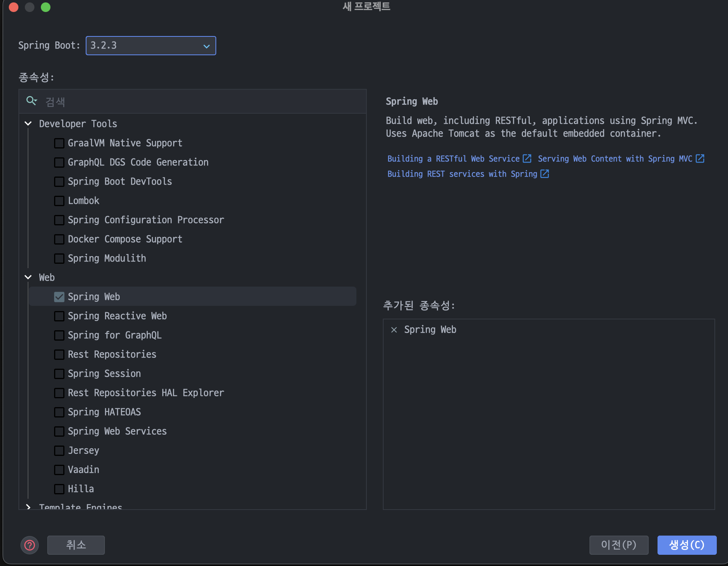This screenshot has width=728, height=566.
Task: Go back with 이전(P) button
Action: (x=619, y=545)
